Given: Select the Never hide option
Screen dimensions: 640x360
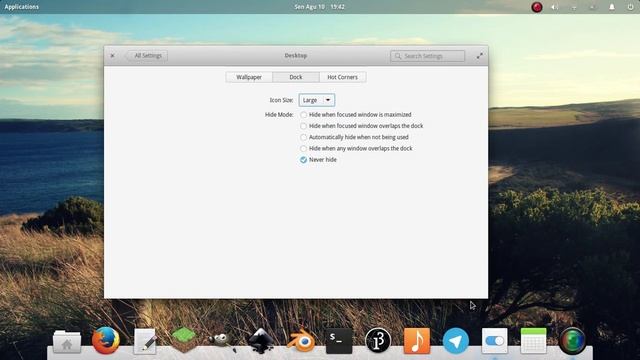Looking at the screenshot, I should point(318,160).
